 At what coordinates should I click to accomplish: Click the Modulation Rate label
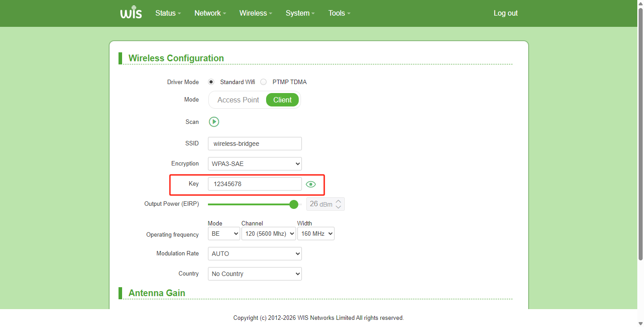(x=178, y=253)
